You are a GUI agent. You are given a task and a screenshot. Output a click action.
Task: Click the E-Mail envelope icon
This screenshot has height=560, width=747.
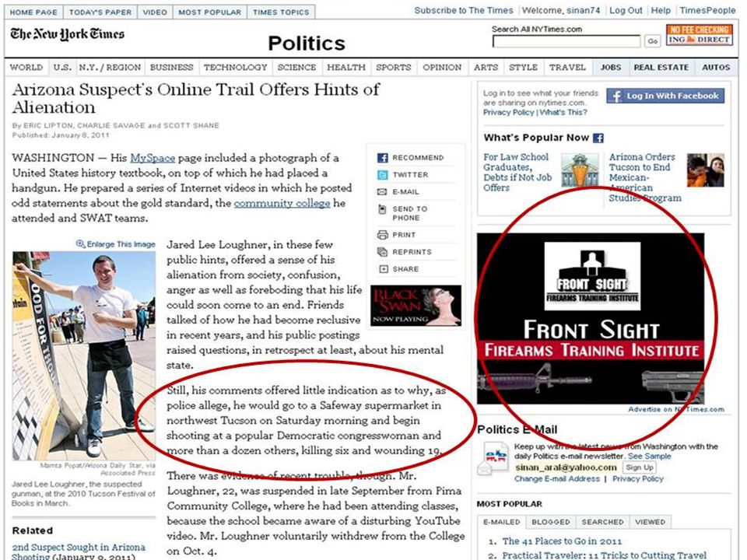click(382, 192)
